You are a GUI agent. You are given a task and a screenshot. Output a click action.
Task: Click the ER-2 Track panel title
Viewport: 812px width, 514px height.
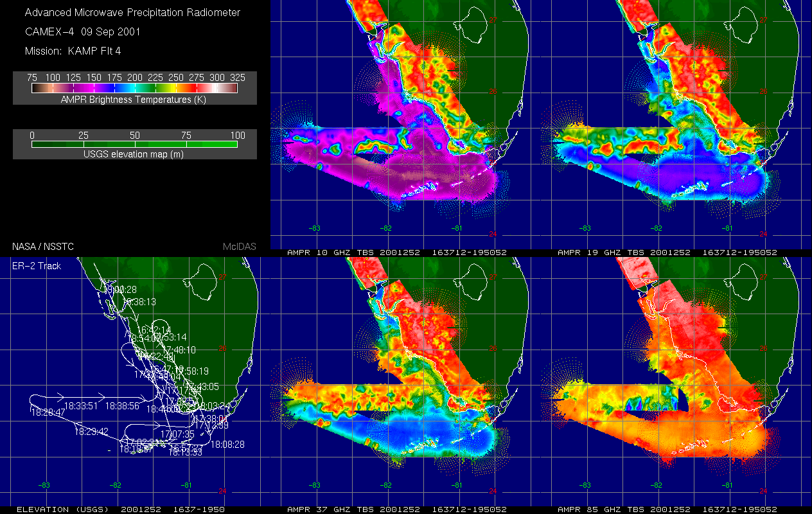click(37, 265)
